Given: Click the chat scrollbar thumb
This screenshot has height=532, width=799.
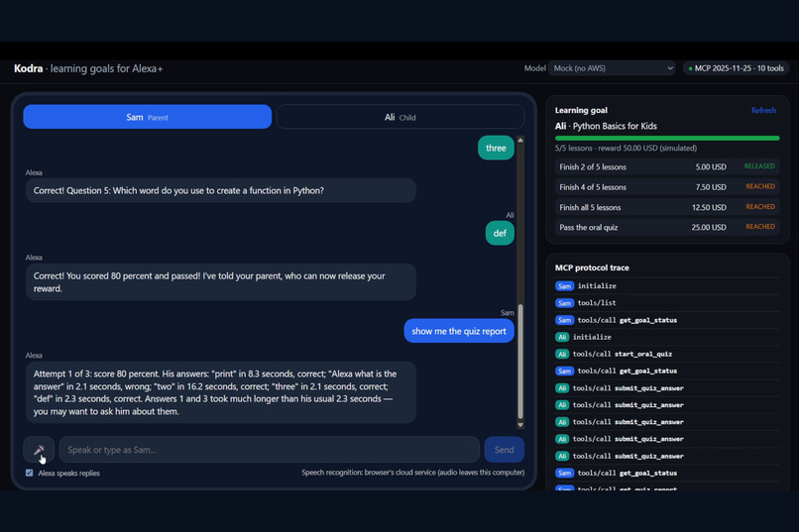Looking at the screenshot, I should [520, 362].
